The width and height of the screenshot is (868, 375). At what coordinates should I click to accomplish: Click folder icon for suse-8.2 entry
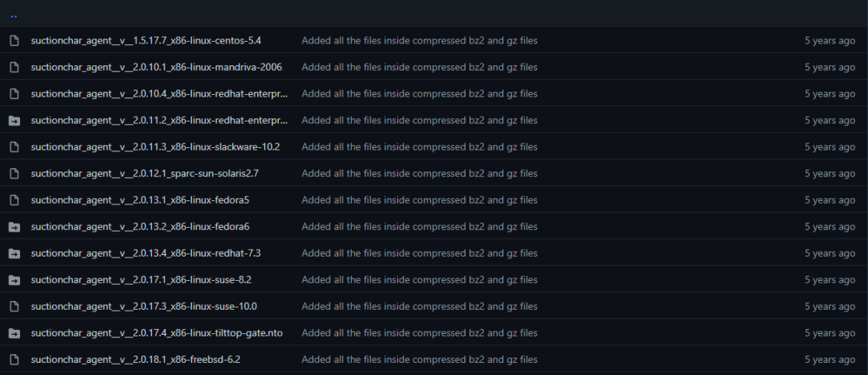14,280
